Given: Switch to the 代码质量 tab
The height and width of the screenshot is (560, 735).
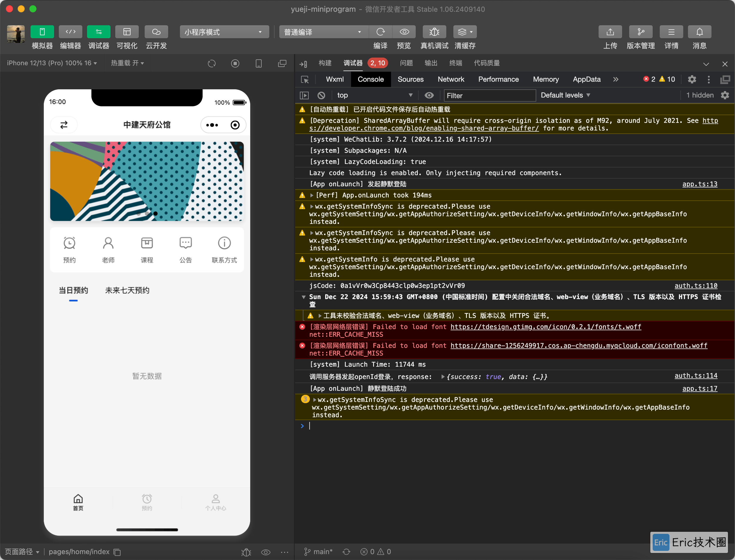Looking at the screenshot, I should point(487,63).
